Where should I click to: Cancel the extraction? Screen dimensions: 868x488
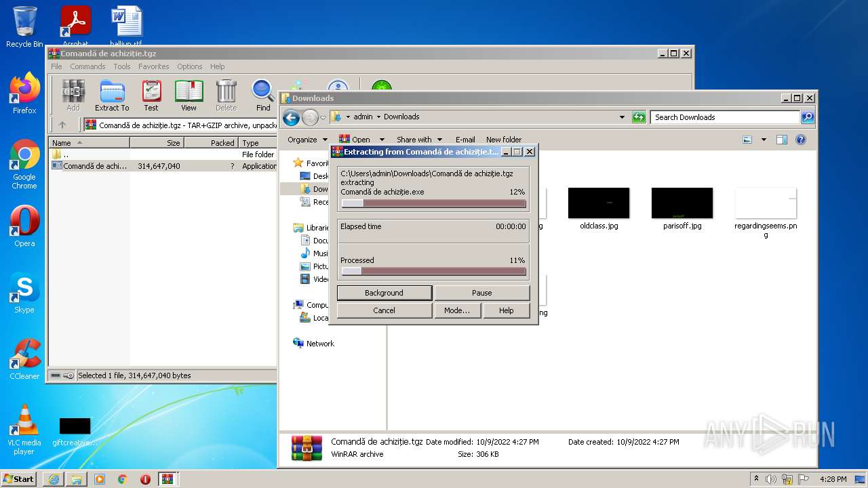tap(384, 310)
